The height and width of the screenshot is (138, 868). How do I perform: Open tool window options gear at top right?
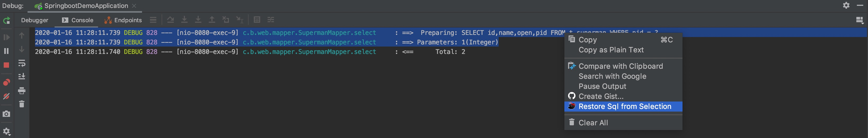click(x=846, y=5)
